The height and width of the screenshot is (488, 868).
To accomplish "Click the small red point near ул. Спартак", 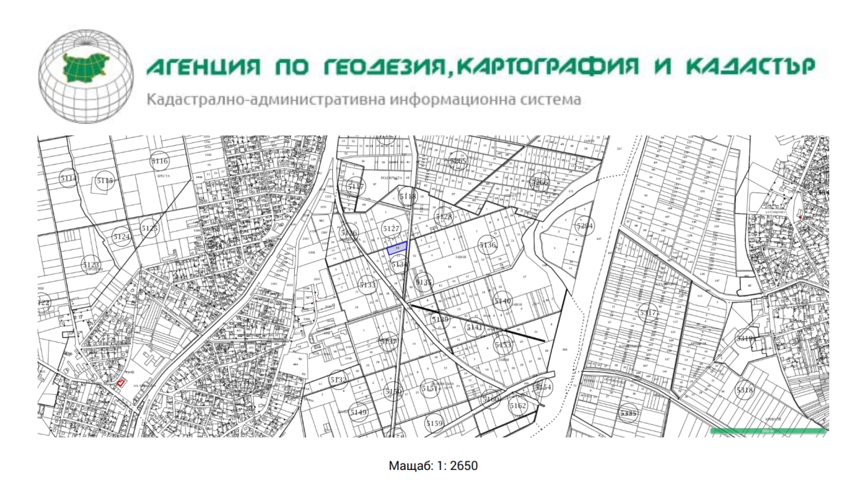I will pos(800,217).
